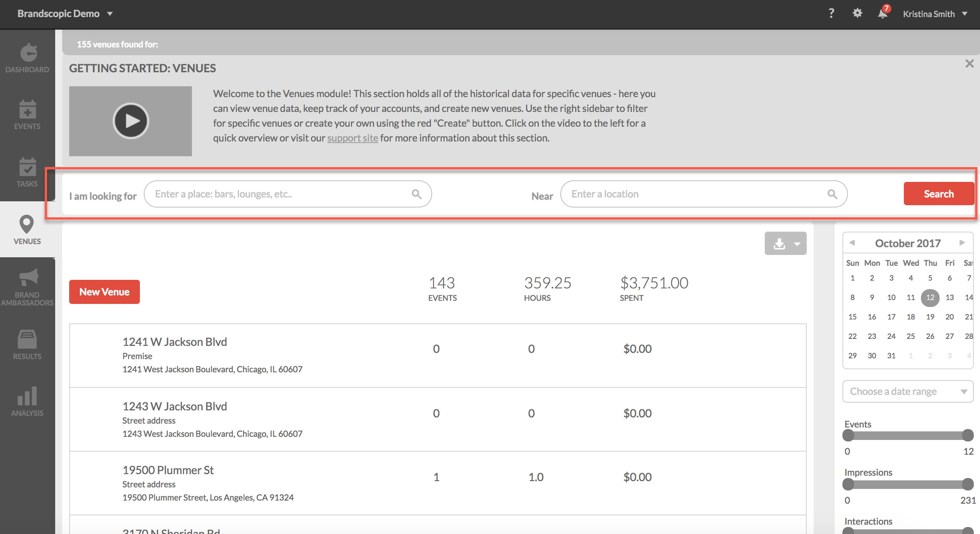Click the magnifier in the location field
Screen dimensions: 980x534
click(x=832, y=194)
